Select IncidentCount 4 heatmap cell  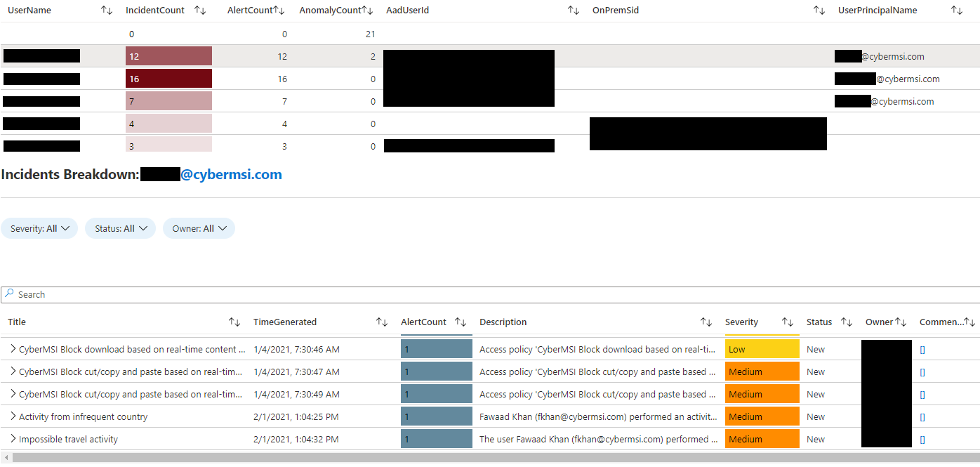click(168, 124)
